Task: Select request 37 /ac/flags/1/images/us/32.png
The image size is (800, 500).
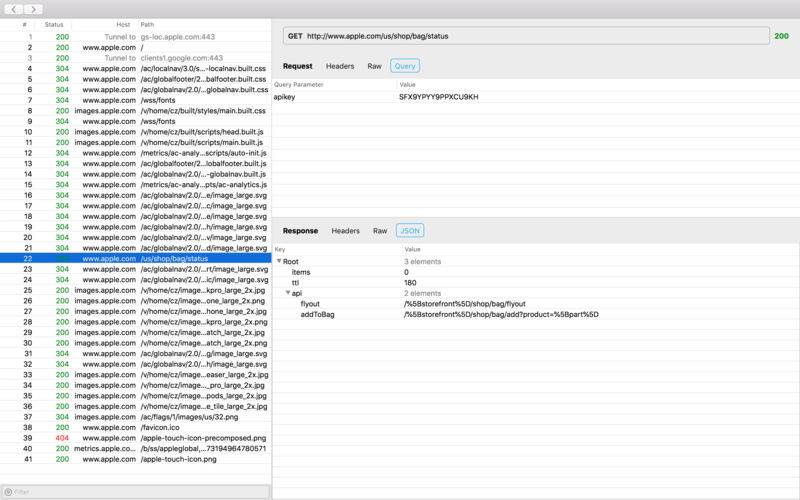Action: [136, 417]
